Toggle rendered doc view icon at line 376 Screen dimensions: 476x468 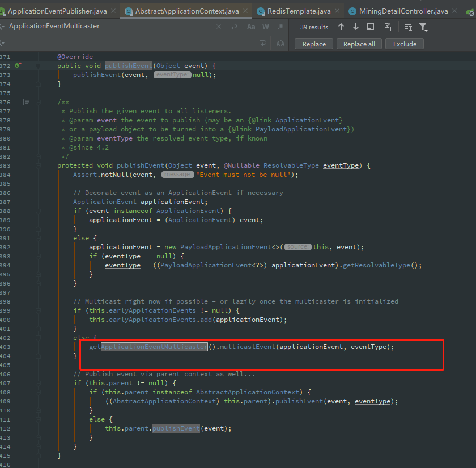click(27, 102)
